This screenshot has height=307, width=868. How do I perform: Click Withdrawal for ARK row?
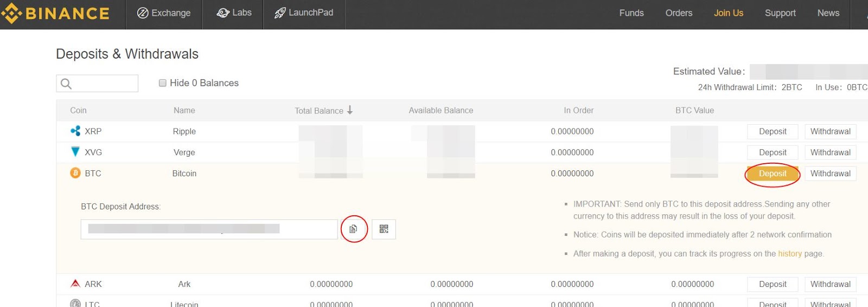[x=830, y=284]
